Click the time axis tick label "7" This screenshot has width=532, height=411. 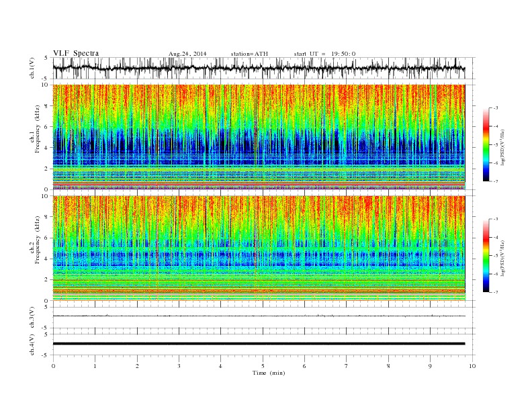point(347,366)
